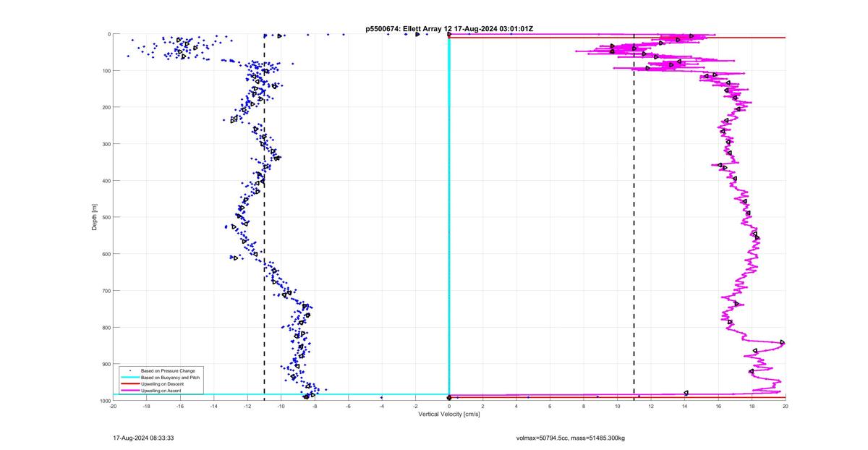Screen dimensions: 868x450
Task: Click the 'volmax=50794.5cc, mass=51485.300kg' footer text
Action: point(571,438)
